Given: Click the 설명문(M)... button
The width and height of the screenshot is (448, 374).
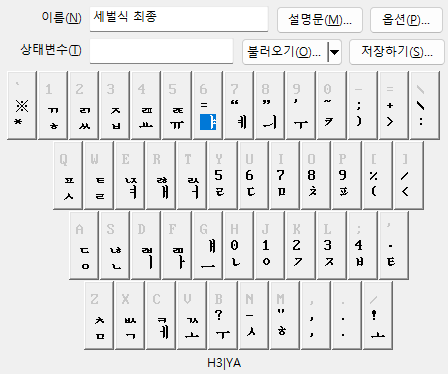Looking at the screenshot, I should pos(320,20).
